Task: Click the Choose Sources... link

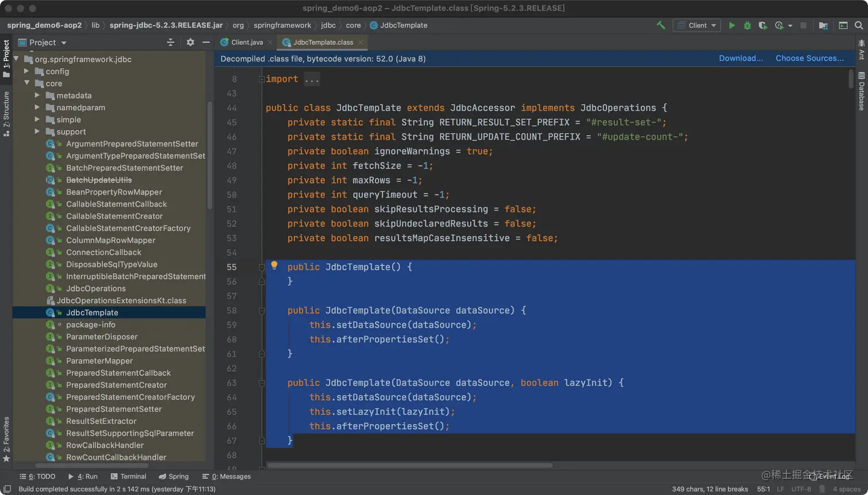Action: click(x=809, y=59)
